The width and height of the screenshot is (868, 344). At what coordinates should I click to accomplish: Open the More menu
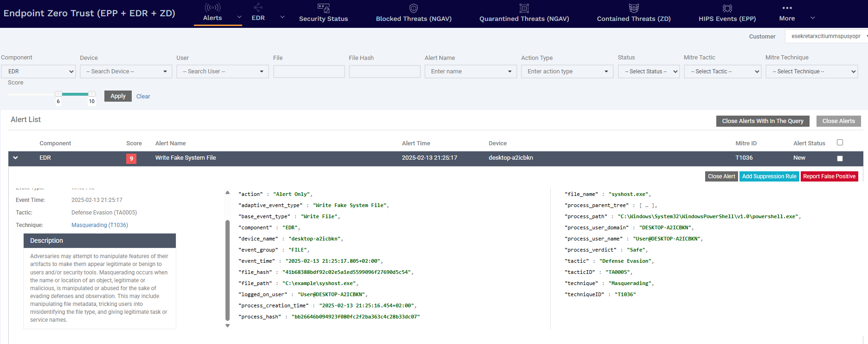pos(787,19)
